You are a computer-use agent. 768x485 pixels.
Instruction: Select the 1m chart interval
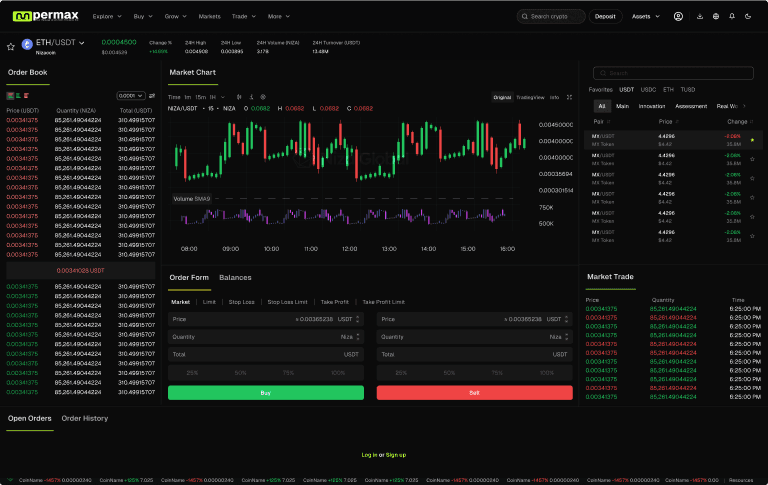click(x=188, y=97)
